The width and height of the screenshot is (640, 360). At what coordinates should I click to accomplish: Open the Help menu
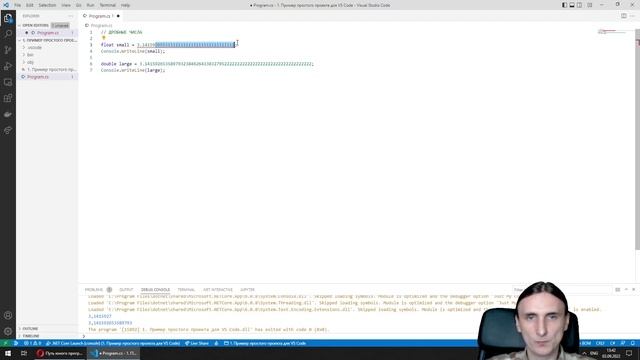[x=125, y=5]
